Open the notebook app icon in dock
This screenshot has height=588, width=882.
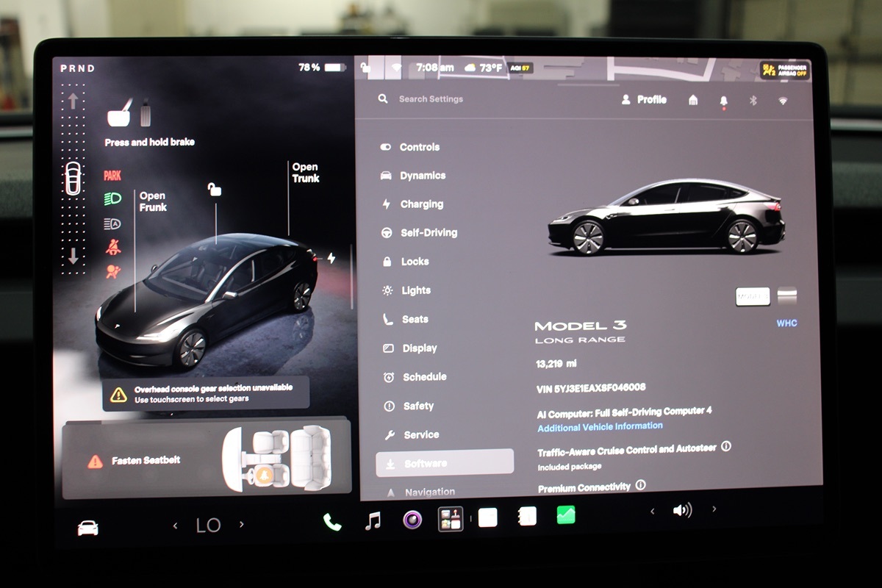pyautogui.click(x=526, y=516)
